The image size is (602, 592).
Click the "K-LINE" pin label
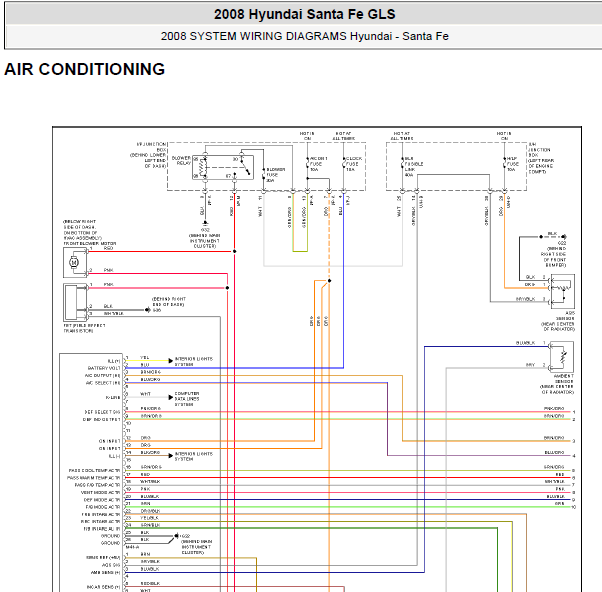(x=113, y=398)
